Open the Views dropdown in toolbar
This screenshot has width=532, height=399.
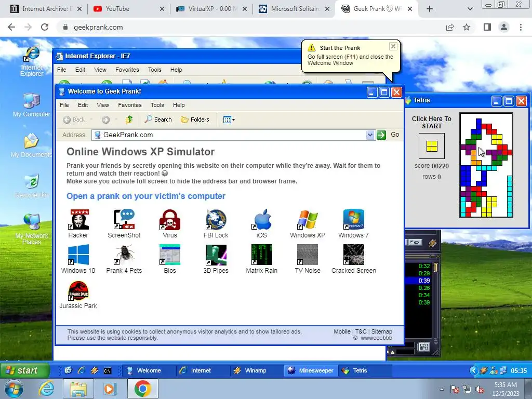tap(229, 119)
